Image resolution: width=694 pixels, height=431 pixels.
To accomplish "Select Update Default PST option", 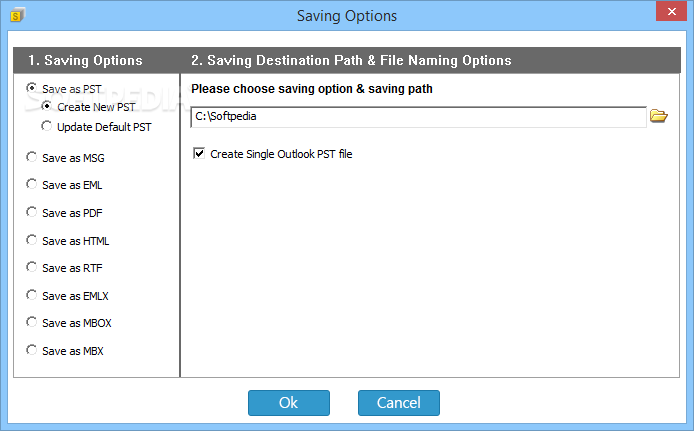I will [47, 127].
